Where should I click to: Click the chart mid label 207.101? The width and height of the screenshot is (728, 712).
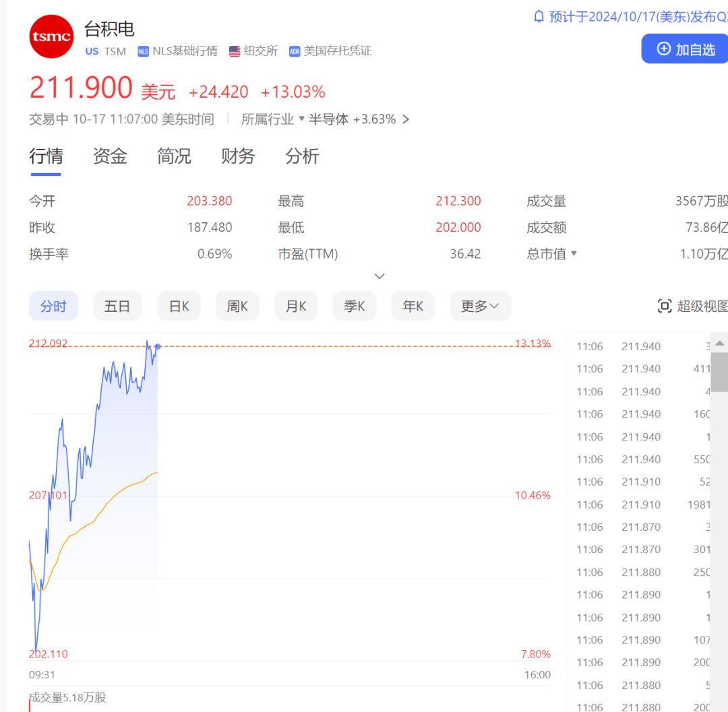(49, 495)
